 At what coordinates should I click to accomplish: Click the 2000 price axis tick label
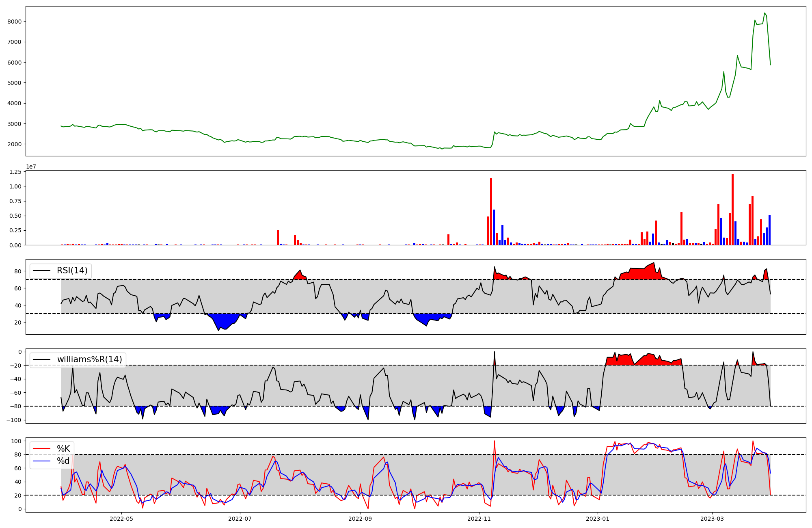click(x=15, y=144)
